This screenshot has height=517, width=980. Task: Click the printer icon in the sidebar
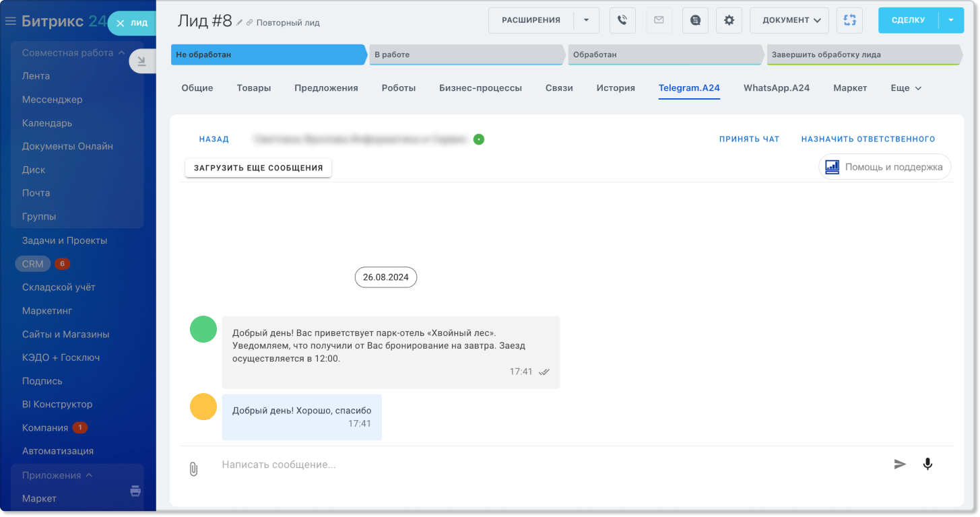(135, 491)
